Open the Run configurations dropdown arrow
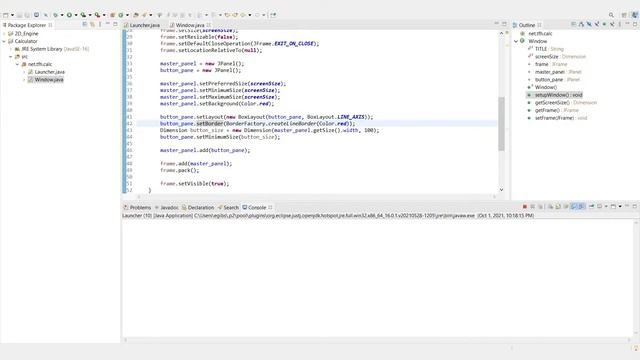 pos(76,15)
